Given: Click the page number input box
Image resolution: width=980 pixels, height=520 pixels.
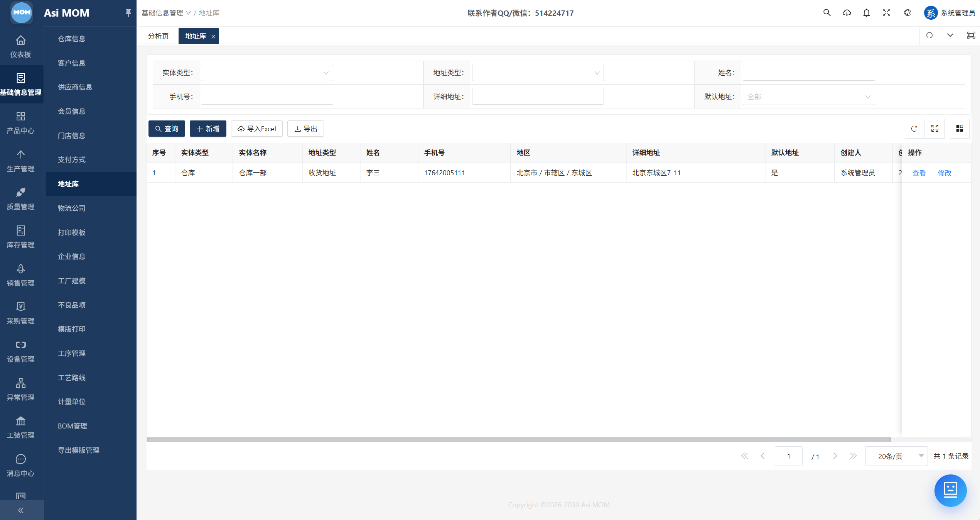Looking at the screenshot, I should [789, 456].
